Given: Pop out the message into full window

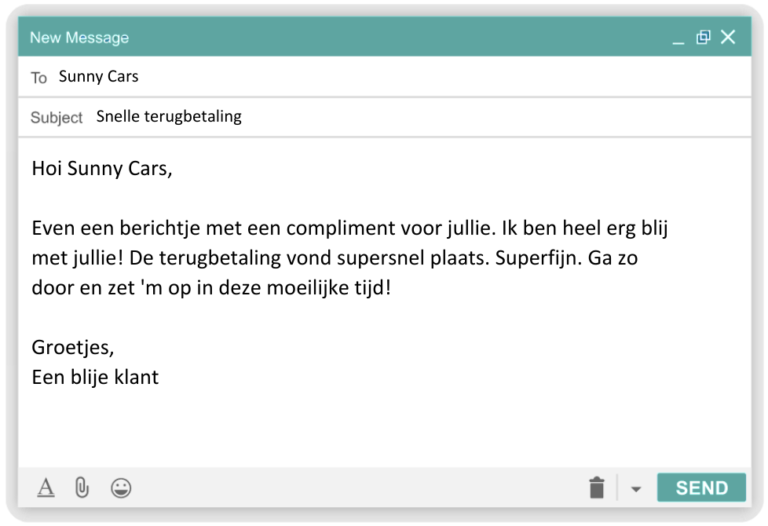Looking at the screenshot, I should (x=703, y=37).
